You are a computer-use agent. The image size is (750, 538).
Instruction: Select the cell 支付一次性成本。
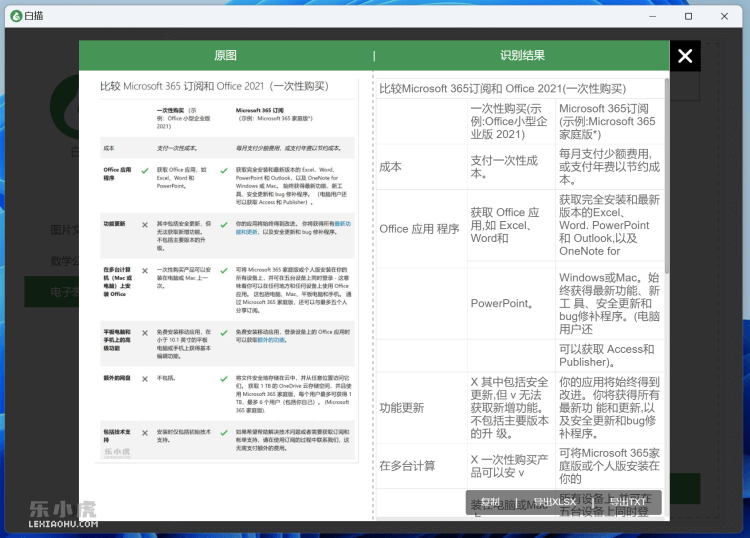(511, 167)
